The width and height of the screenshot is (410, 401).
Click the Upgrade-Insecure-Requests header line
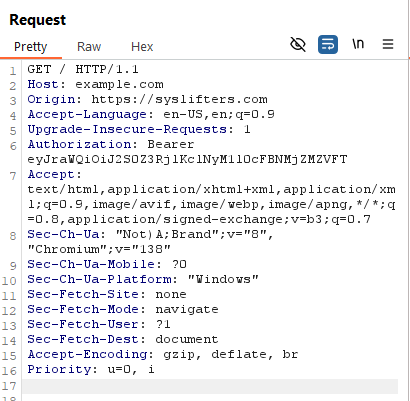click(139, 129)
